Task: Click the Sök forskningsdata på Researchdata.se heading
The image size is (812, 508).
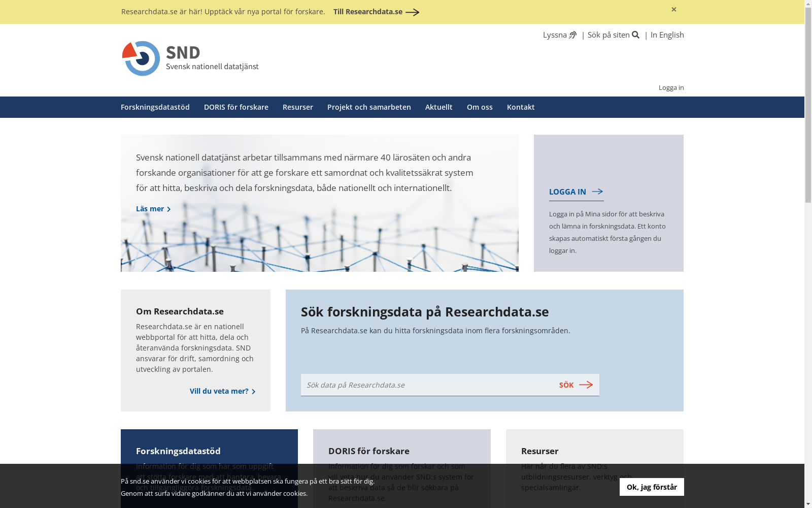Action: [424, 312]
